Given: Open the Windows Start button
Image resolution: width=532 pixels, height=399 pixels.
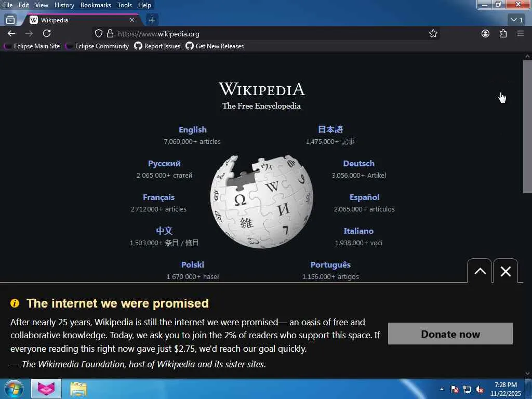Looking at the screenshot, I should click(14, 389).
